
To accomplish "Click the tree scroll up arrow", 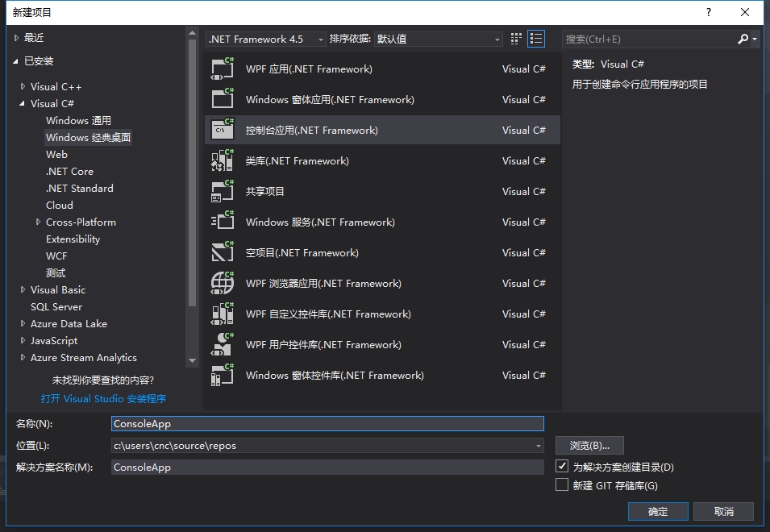I will (193, 33).
